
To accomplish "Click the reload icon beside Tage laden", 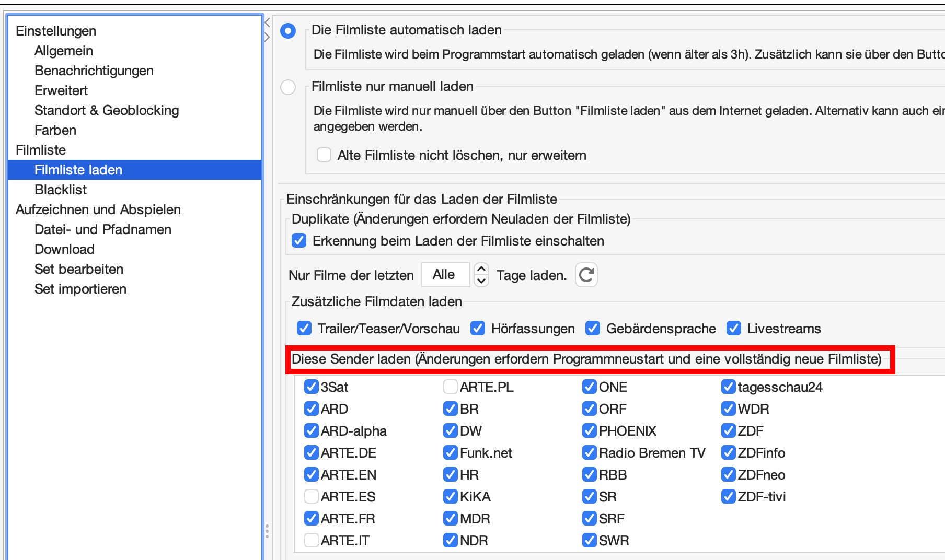I will [x=586, y=275].
